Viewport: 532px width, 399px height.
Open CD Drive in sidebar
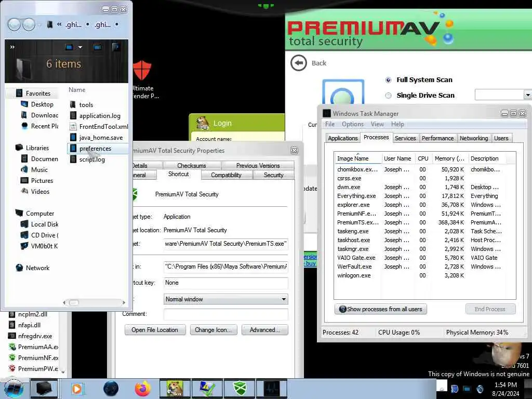click(39, 235)
